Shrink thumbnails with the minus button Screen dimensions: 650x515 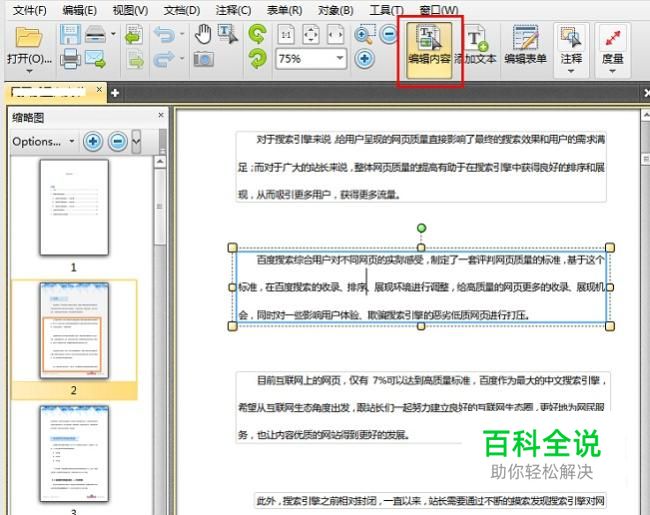[118, 141]
